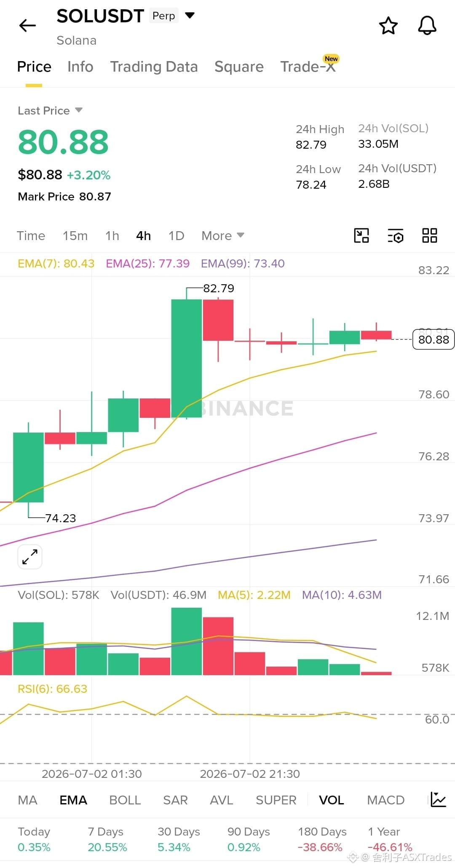Screen dimensions: 455x868
Task: Open the multi-chart grid layout icon
Action: (x=430, y=235)
